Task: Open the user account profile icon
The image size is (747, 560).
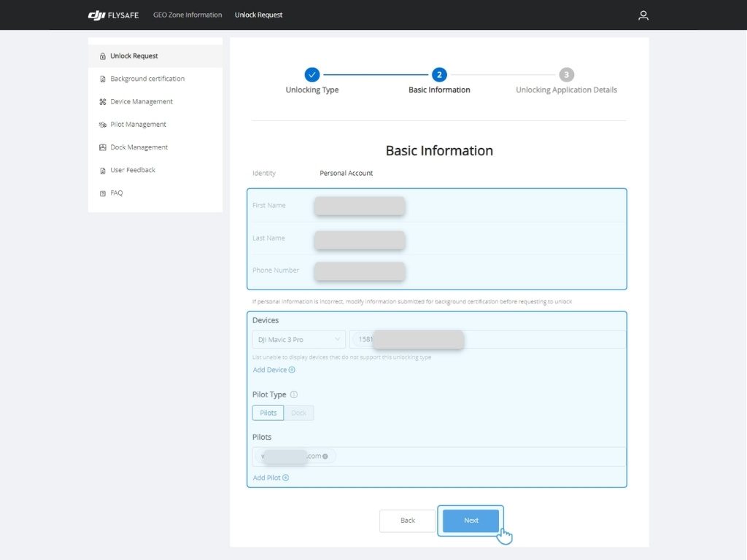Action: [x=643, y=15]
